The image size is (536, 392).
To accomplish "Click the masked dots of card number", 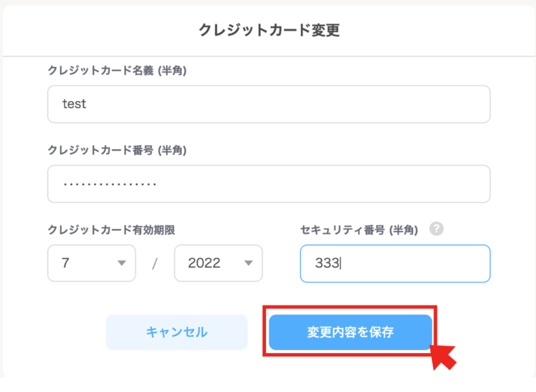I will tap(110, 184).
